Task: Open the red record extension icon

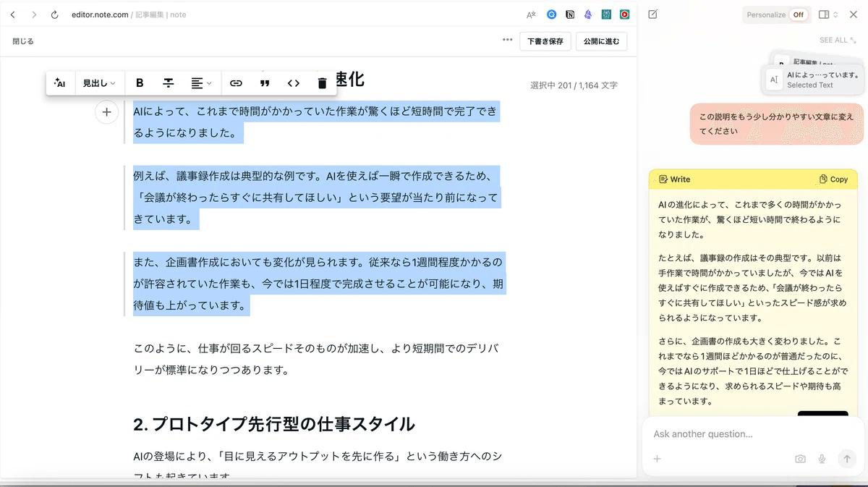Action: click(x=624, y=14)
